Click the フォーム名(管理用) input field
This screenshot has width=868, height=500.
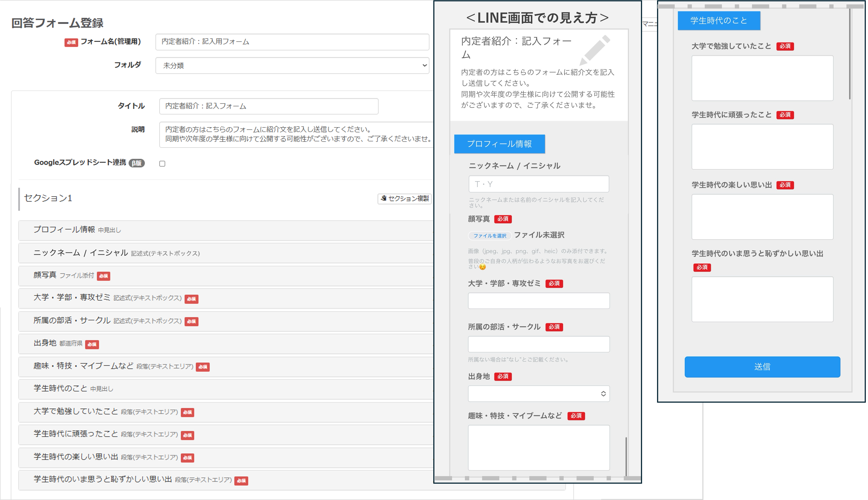292,42
